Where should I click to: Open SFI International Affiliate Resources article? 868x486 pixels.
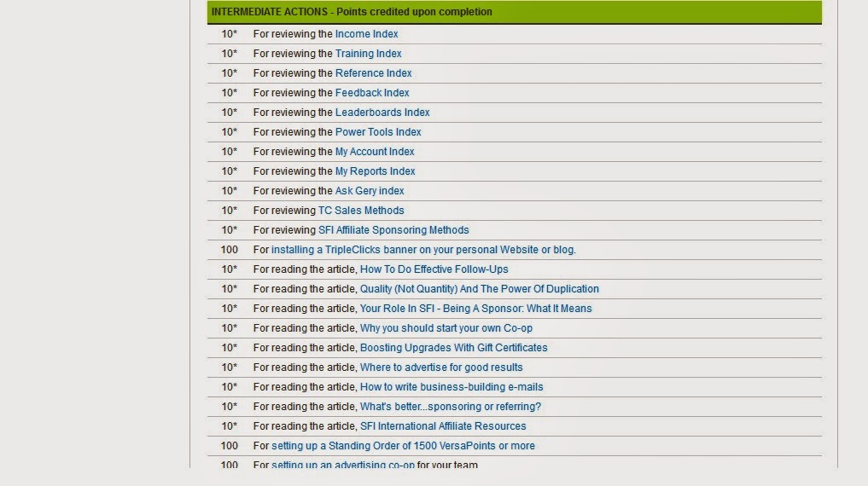(443, 426)
